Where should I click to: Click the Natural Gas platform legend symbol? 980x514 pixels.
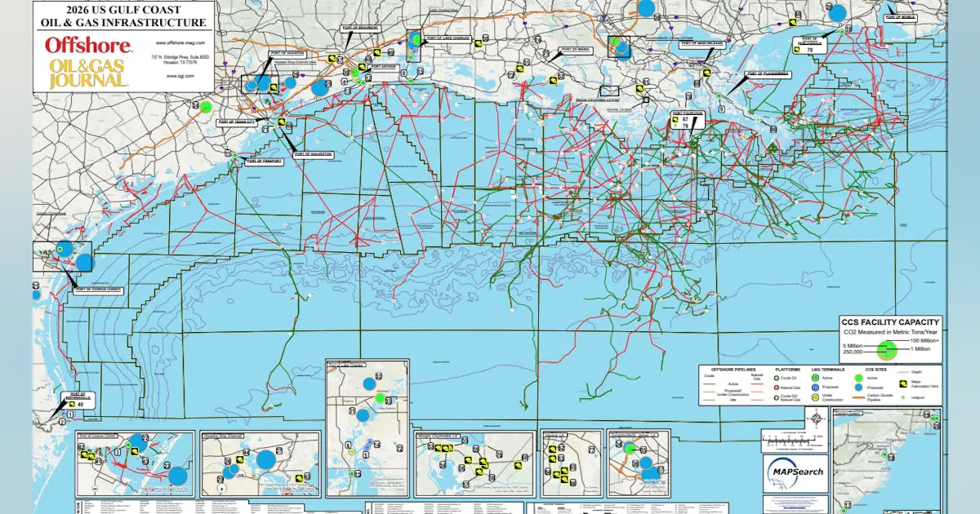pyautogui.click(x=777, y=388)
